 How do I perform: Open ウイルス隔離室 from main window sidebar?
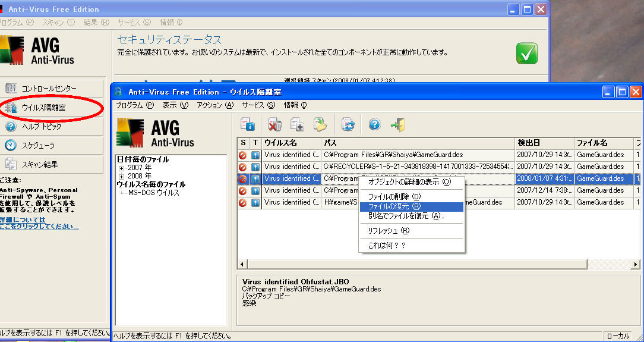(x=52, y=108)
